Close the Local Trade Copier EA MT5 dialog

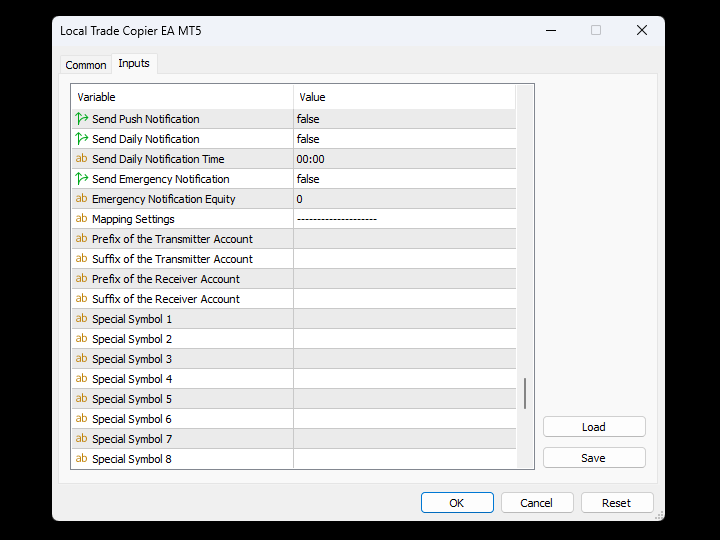[642, 30]
